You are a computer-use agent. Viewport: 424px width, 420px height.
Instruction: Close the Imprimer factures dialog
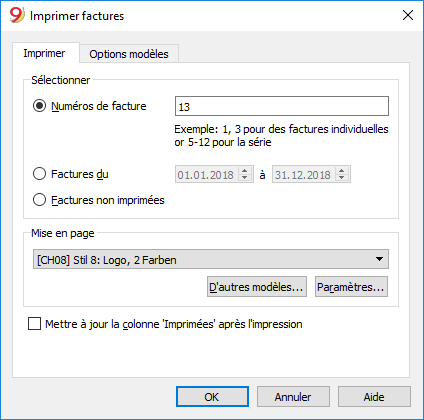pos(408,15)
